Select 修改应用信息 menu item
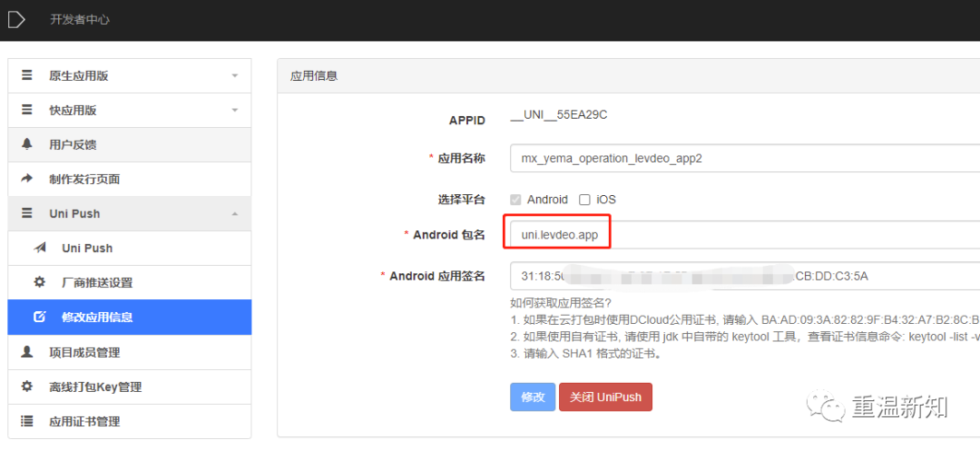Screen dimensions: 980x450 click(130, 317)
